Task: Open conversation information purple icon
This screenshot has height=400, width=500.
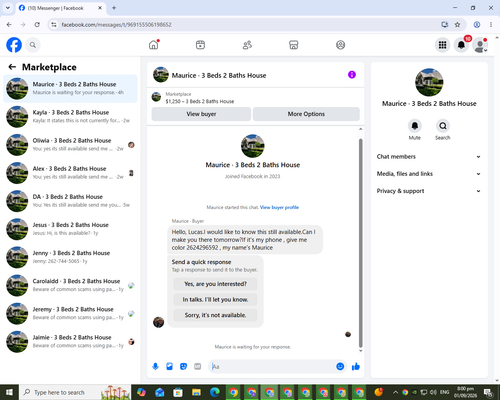Action: (352, 75)
